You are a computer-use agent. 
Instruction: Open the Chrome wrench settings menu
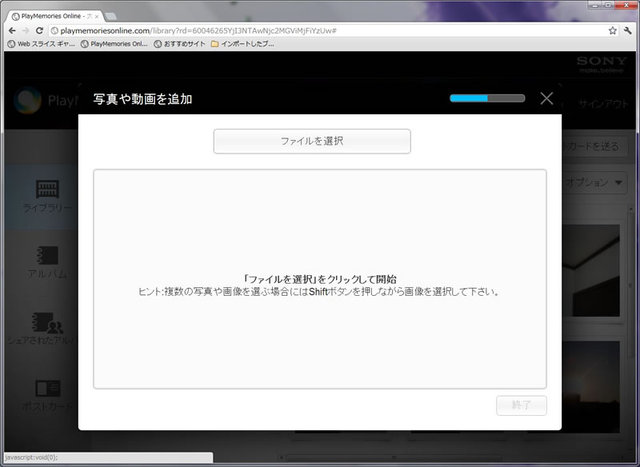click(628, 31)
